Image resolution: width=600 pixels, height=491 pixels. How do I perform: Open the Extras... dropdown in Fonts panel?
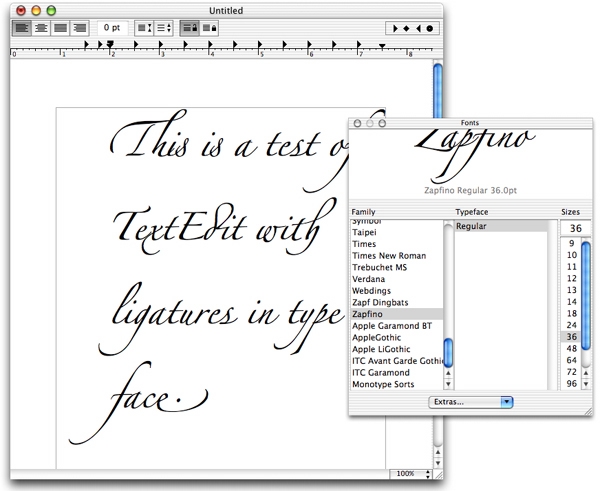[x=470, y=402]
